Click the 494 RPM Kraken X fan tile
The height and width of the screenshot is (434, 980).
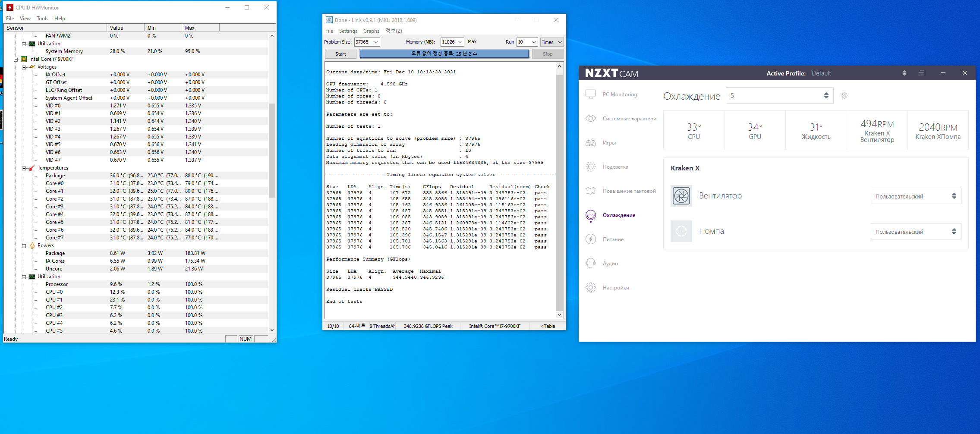point(877,130)
